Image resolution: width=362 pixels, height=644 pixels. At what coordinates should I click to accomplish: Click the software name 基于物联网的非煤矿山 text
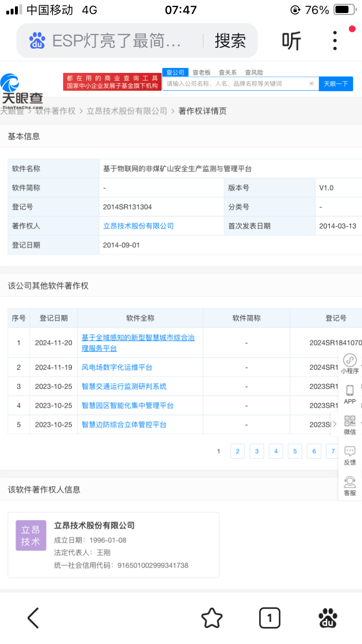point(177,168)
